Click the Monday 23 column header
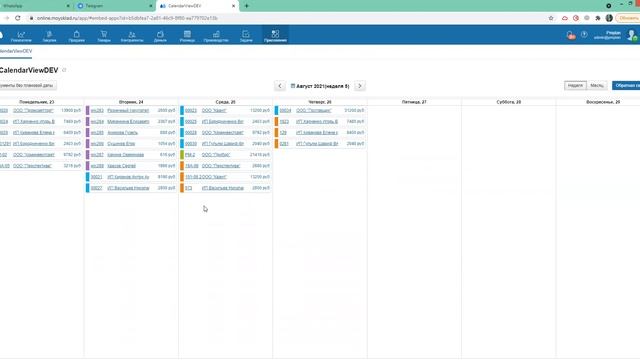Screen dimensions: 640x360 click(37, 102)
